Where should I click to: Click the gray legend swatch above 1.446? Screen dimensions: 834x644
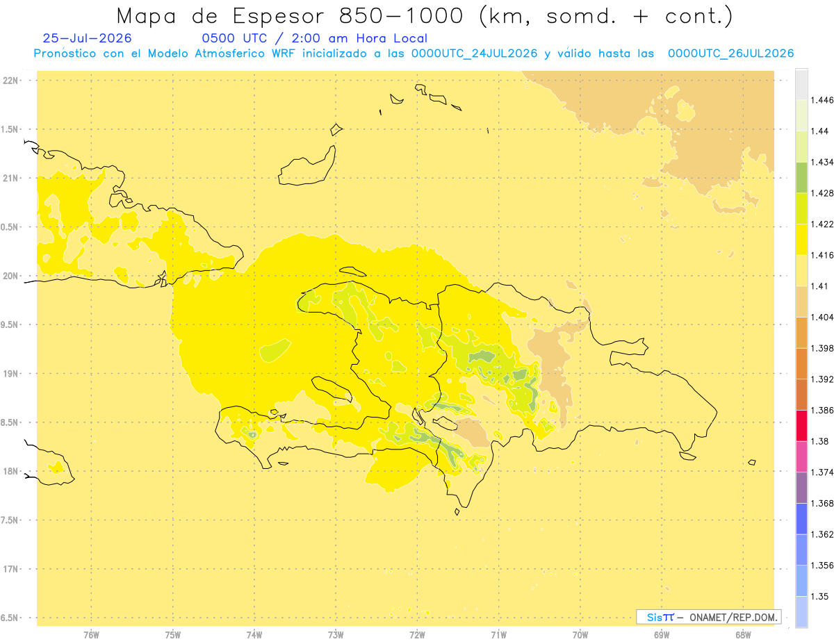(801, 84)
